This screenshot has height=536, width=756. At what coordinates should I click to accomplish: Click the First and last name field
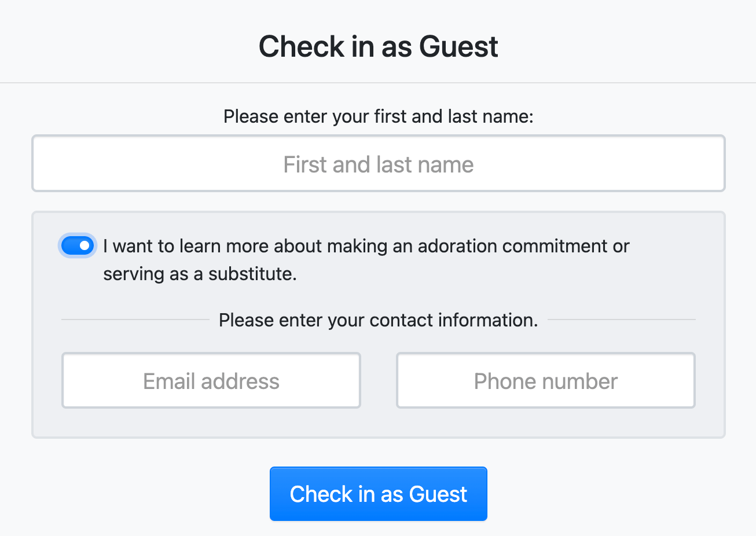pos(378,164)
